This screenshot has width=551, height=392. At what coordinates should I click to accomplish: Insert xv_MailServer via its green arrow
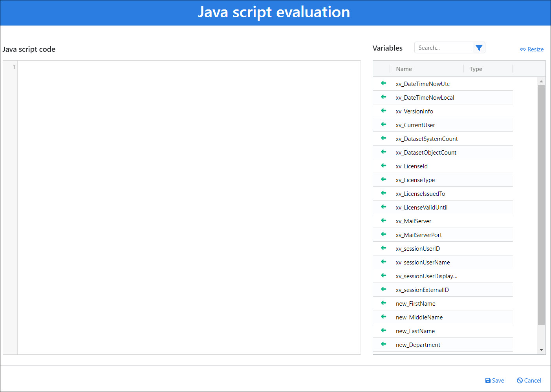click(383, 221)
